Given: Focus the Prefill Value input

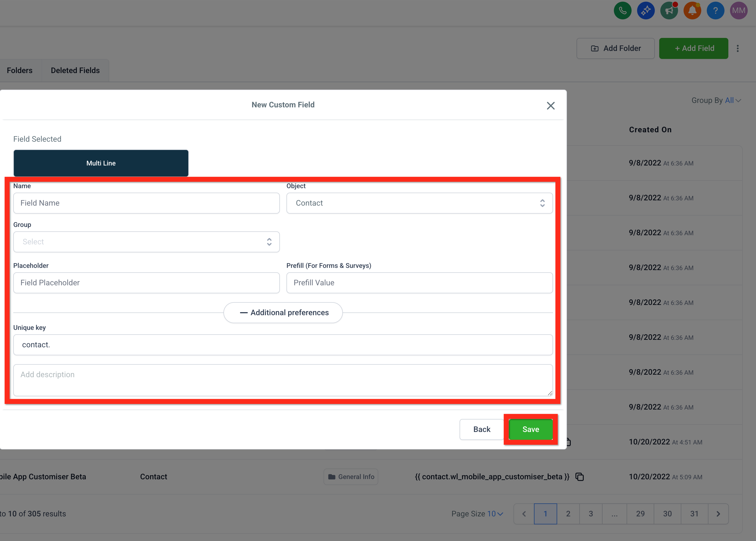Looking at the screenshot, I should point(419,283).
